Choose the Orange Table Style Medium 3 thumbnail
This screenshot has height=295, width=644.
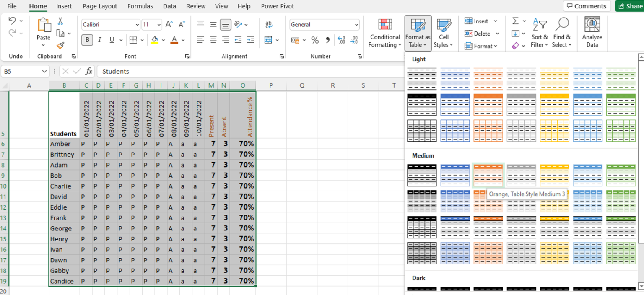coord(488,176)
